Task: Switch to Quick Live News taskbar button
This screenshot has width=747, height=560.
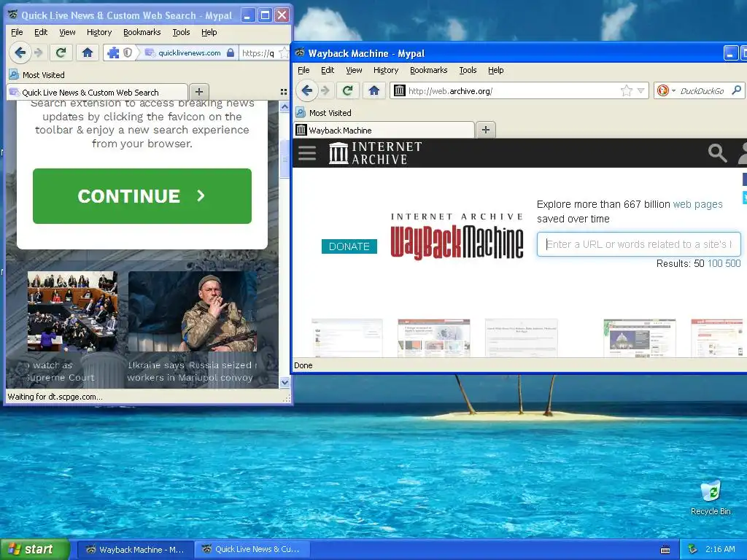Action: [x=252, y=550]
